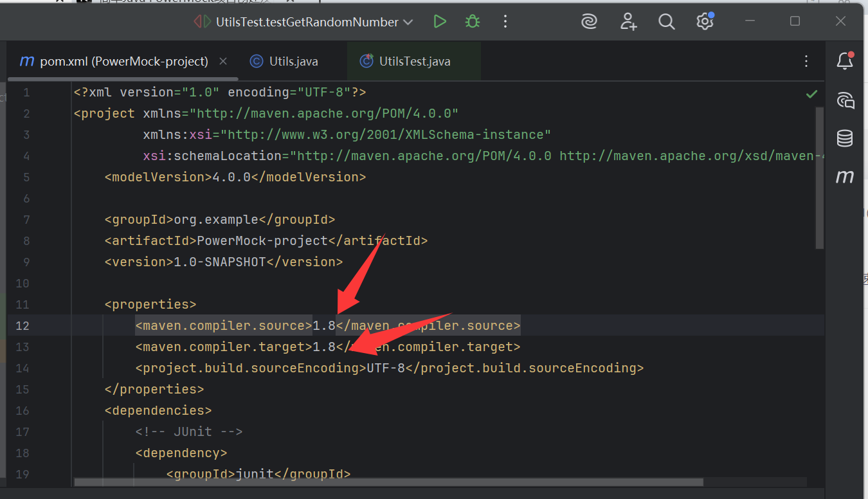
Task: Open the Database tool window
Action: coord(845,138)
